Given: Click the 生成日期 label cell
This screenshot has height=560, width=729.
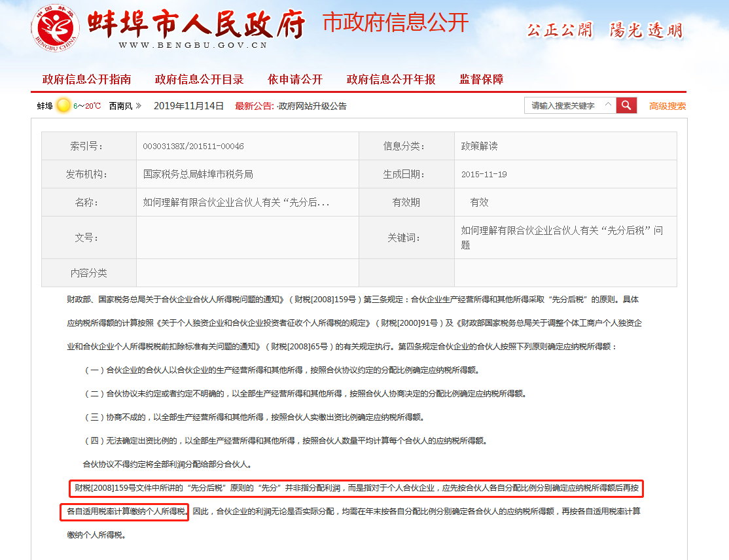Looking at the screenshot, I should point(406,174).
